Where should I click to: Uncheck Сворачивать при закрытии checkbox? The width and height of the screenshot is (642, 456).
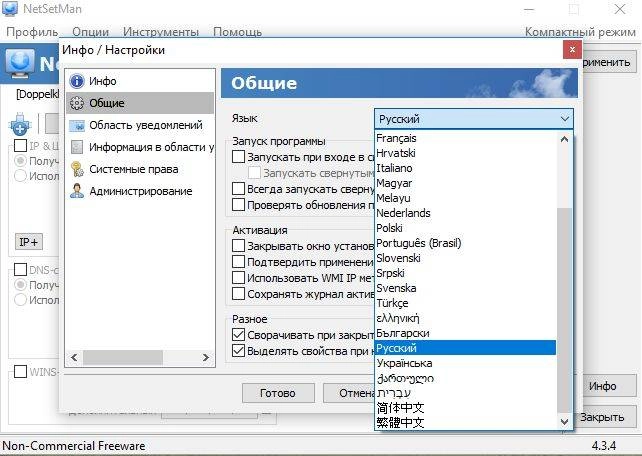[x=238, y=335]
